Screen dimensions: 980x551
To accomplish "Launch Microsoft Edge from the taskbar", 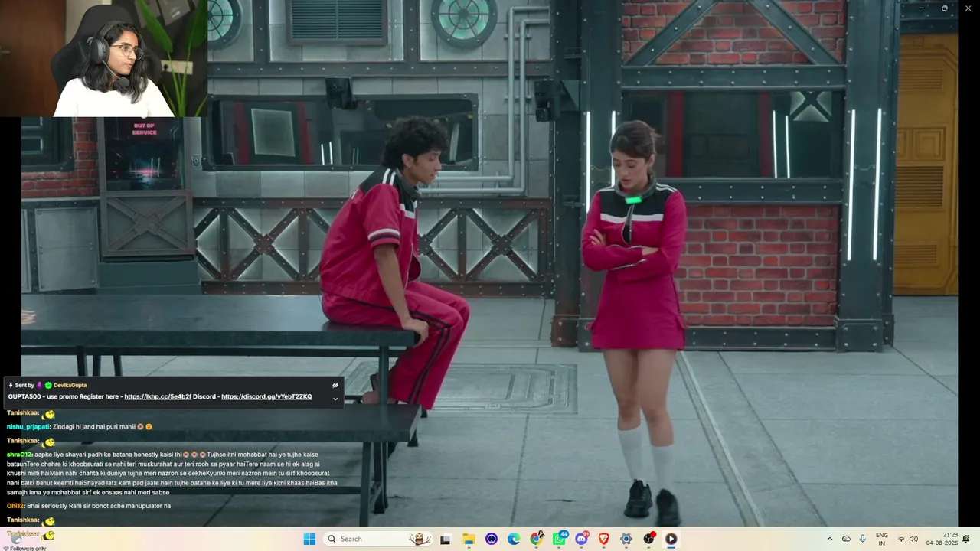I will click(514, 539).
